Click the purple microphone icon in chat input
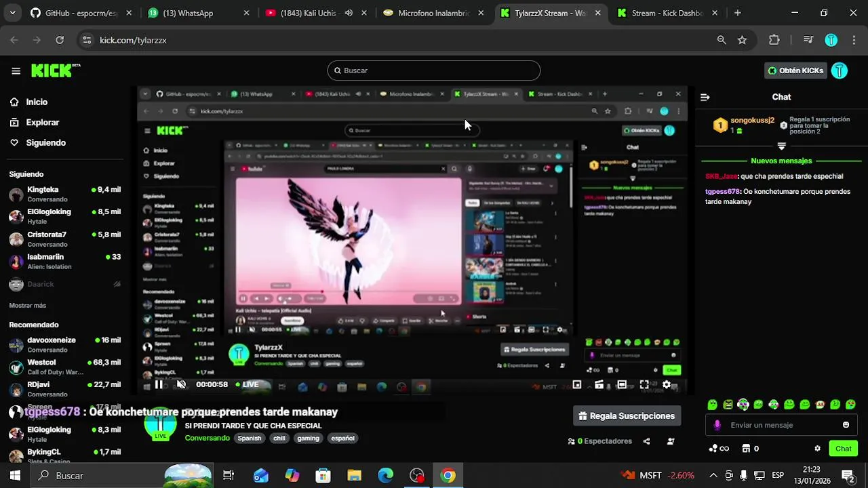Viewport: 868px width, 488px height. pyautogui.click(x=717, y=425)
